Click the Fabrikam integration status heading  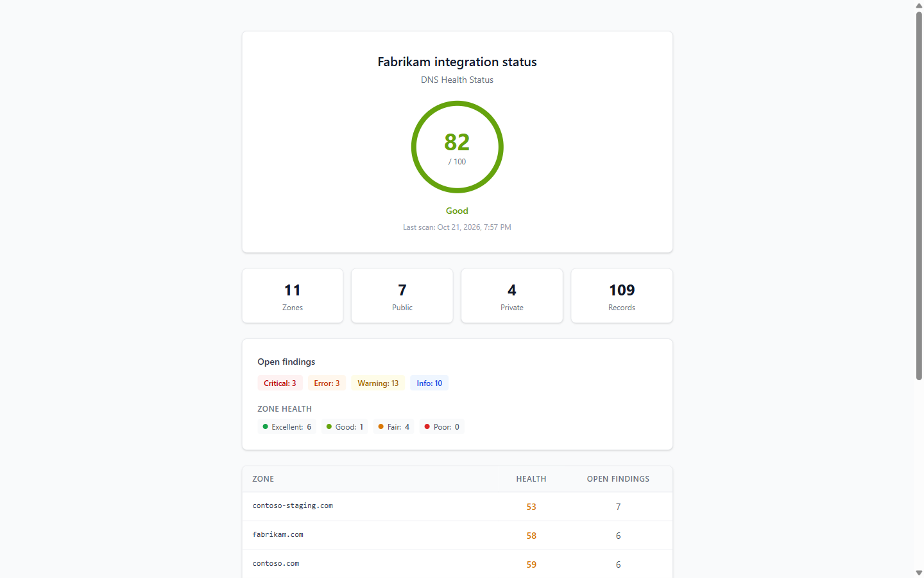[457, 62]
